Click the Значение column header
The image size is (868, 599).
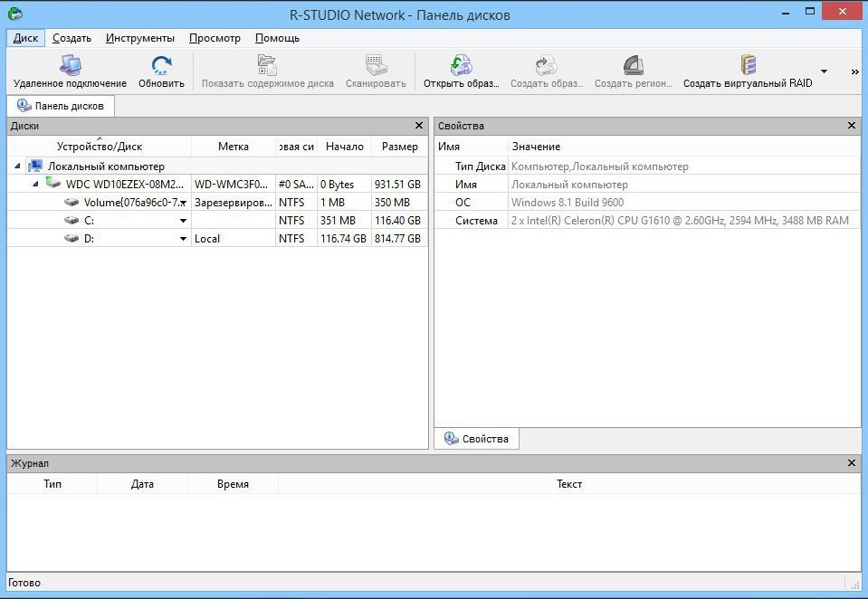(x=684, y=147)
